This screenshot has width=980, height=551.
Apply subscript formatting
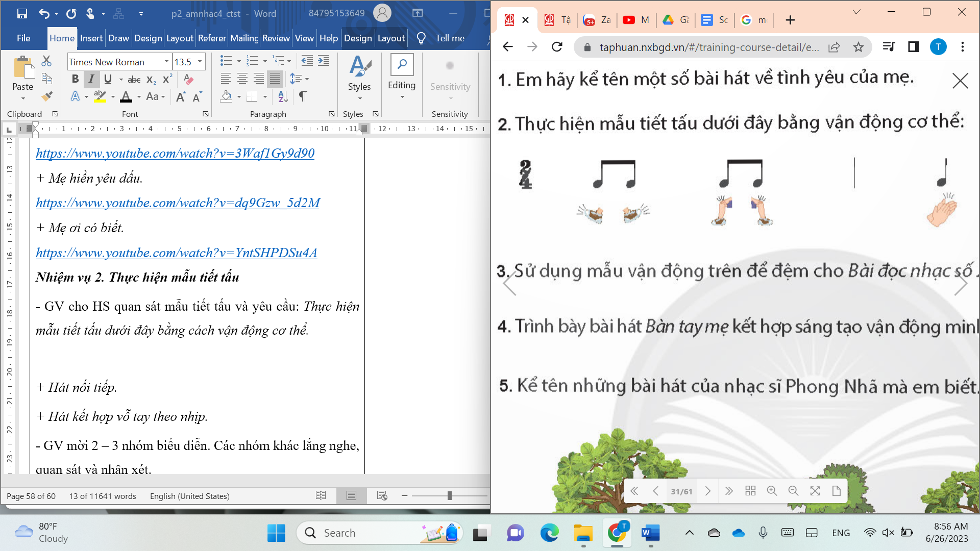click(x=151, y=79)
